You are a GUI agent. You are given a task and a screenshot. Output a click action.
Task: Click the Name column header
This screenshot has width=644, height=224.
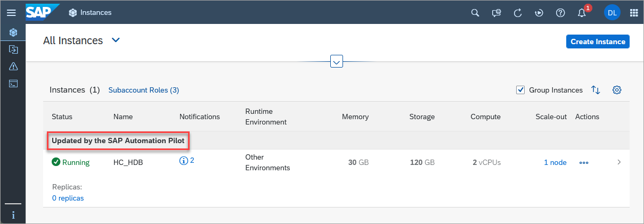pyautogui.click(x=123, y=117)
